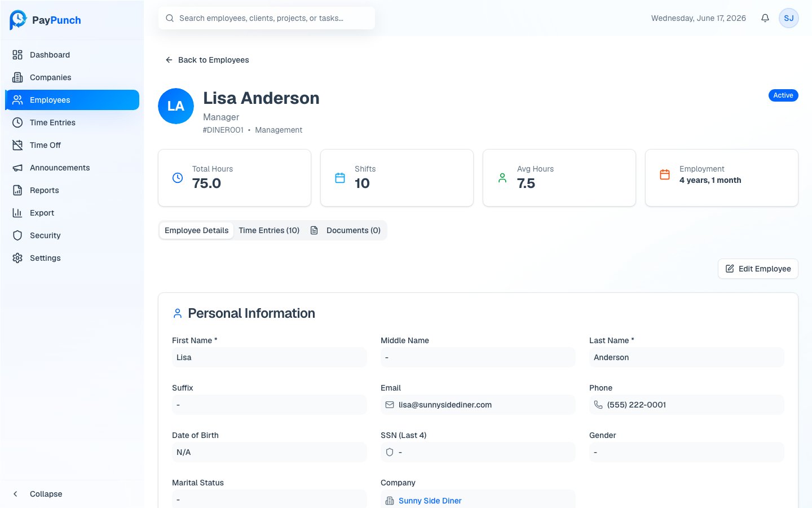Switch to Time Entries (10) tab
The width and height of the screenshot is (812, 508).
(x=269, y=230)
